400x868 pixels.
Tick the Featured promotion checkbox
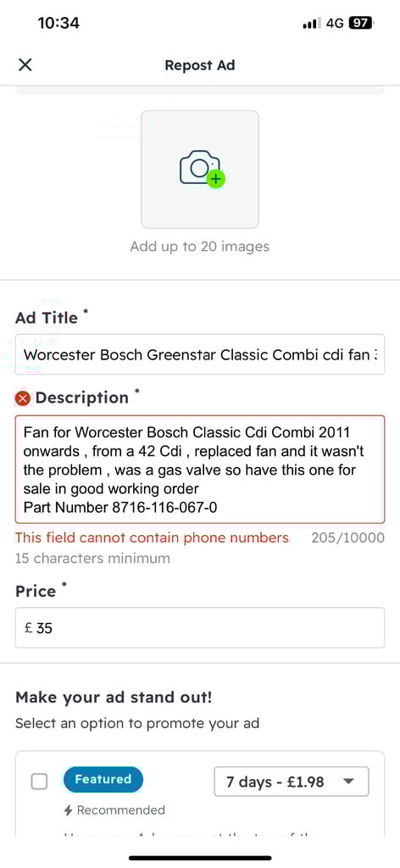(39, 782)
